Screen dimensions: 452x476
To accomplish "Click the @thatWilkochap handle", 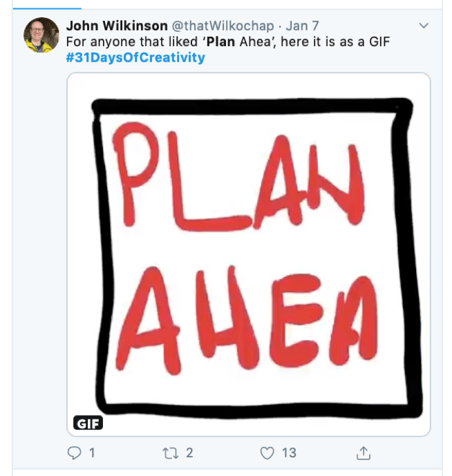I will [223, 26].
